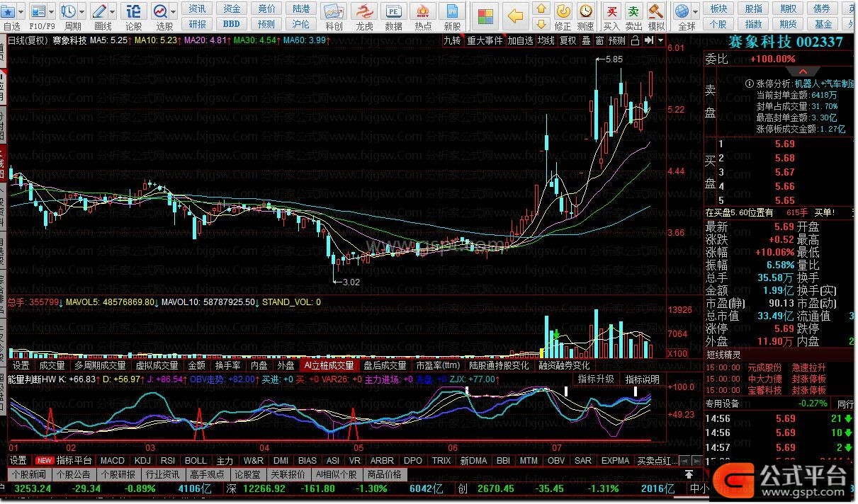Expand the 周期 period dropdown arrow
The height and width of the screenshot is (504, 858).
tap(81, 11)
